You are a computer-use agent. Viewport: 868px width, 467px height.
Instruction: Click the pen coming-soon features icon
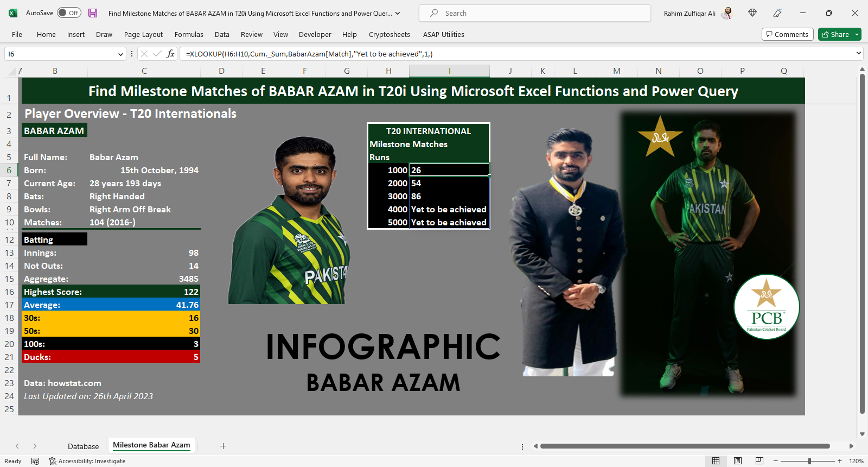tap(777, 13)
